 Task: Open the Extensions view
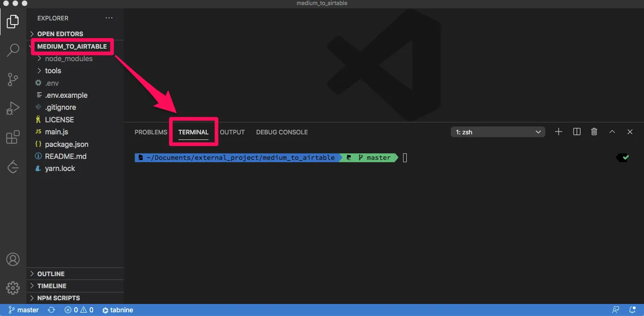click(x=13, y=137)
